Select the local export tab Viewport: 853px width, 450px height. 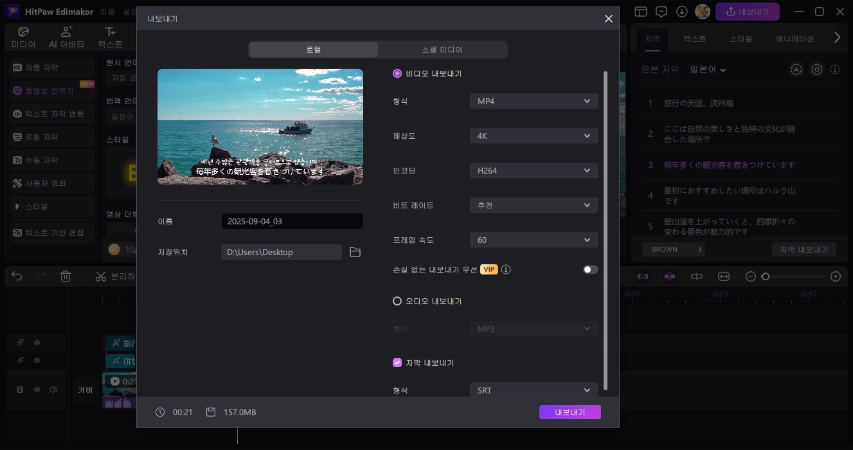click(x=313, y=49)
